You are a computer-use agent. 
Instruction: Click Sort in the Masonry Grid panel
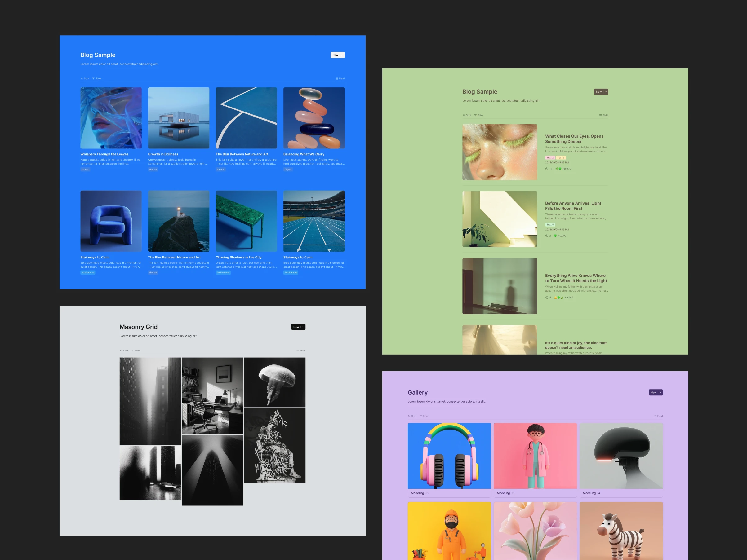click(x=124, y=351)
